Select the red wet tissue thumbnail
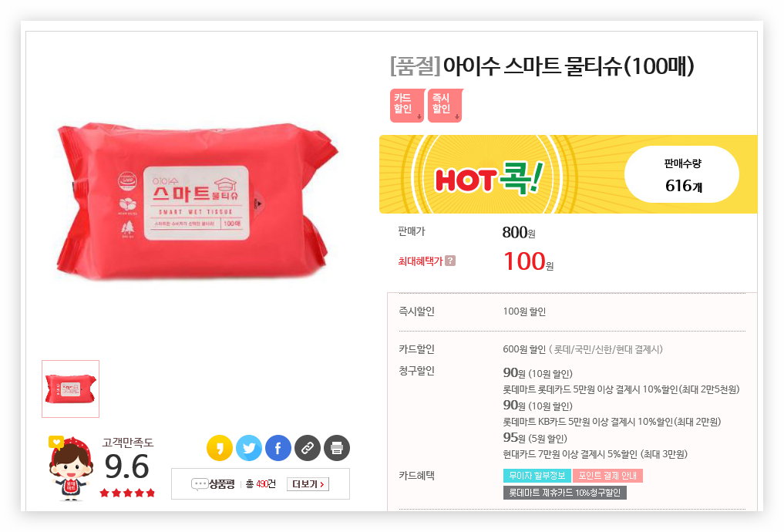Viewport: 784px width, 532px height. [70, 389]
